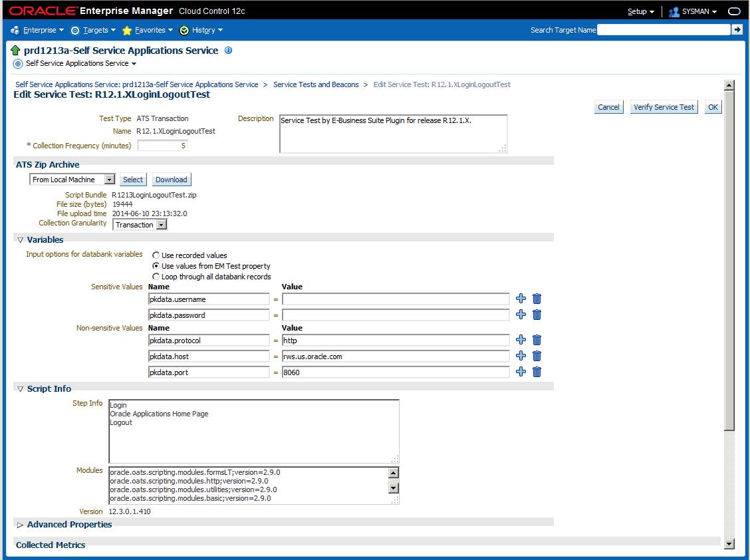Add row after pkdata.protocol

click(x=521, y=340)
